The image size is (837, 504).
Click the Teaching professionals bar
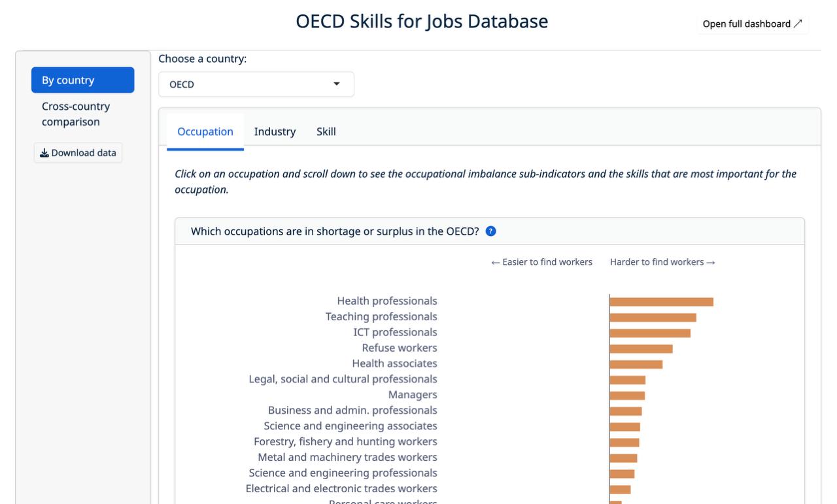(x=653, y=318)
